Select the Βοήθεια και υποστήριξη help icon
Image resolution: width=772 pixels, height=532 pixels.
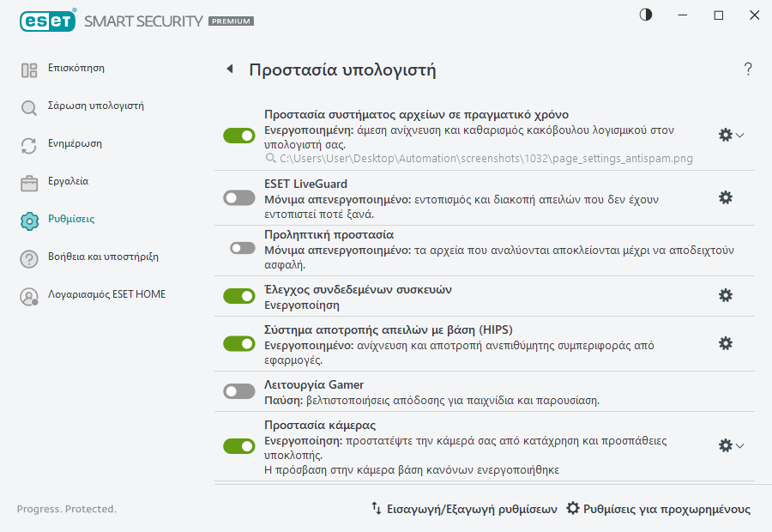click(x=28, y=257)
